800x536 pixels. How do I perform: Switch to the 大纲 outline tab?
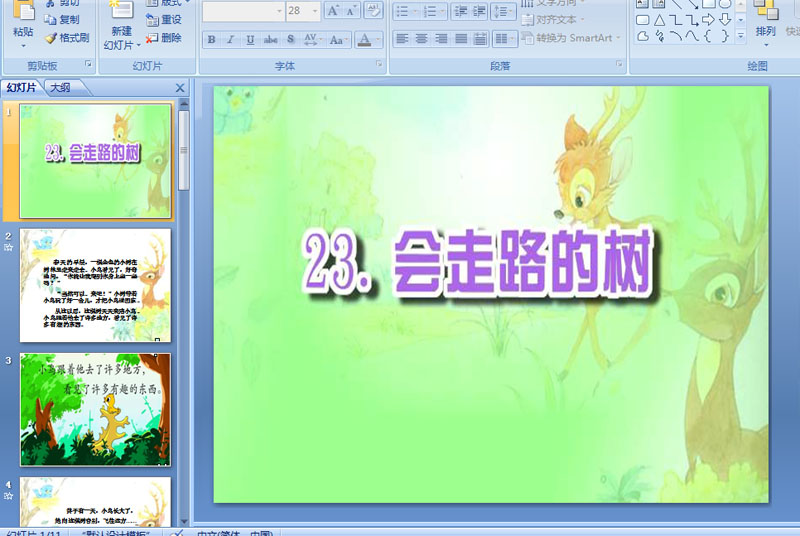(61, 88)
